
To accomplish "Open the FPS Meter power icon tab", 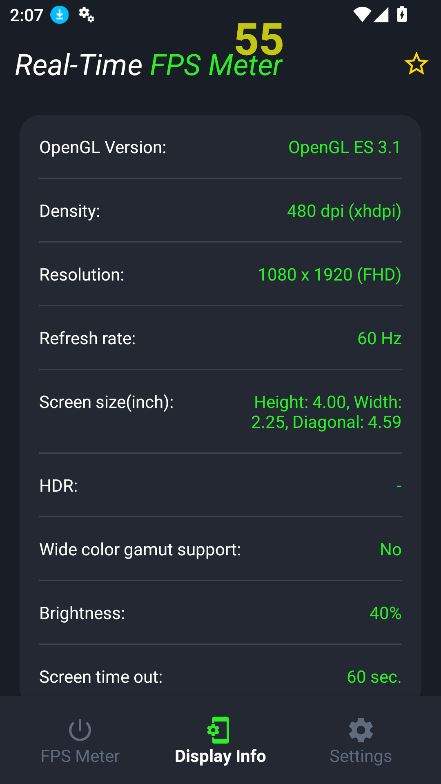I will pyautogui.click(x=80, y=730).
